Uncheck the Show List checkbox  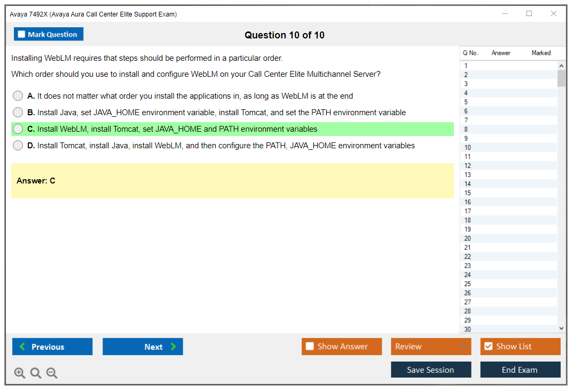pos(488,347)
